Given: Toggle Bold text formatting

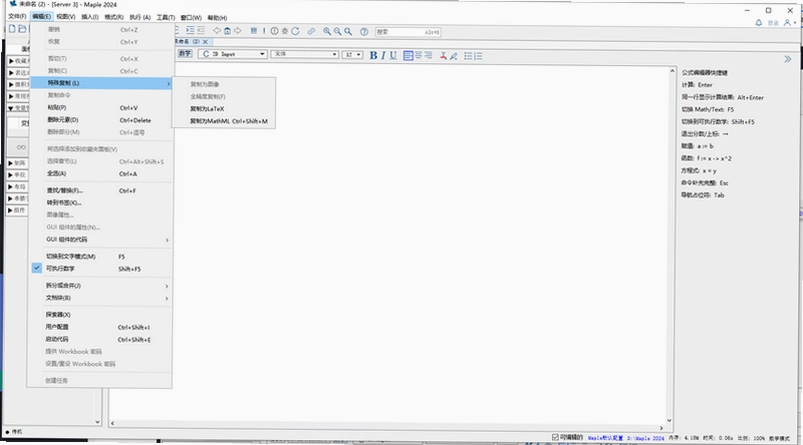Looking at the screenshot, I should point(373,55).
